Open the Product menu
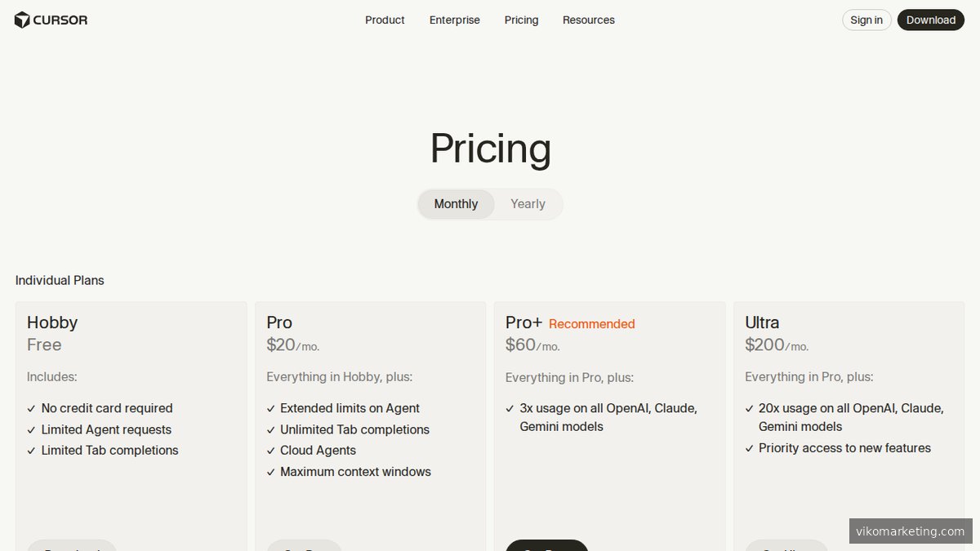Image resolution: width=980 pixels, height=551 pixels. [385, 20]
